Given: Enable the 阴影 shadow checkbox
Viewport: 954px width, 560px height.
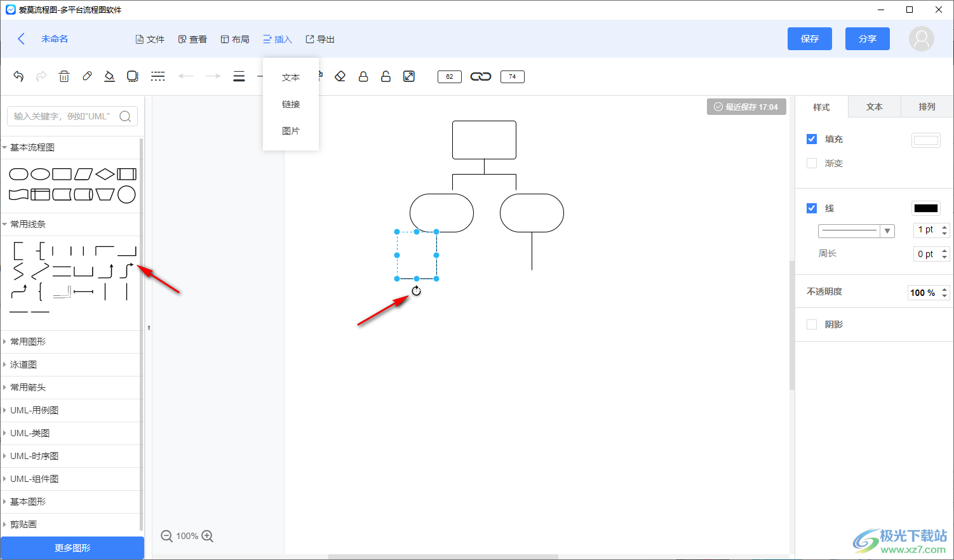Looking at the screenshot, I should [x=812, y=324].
